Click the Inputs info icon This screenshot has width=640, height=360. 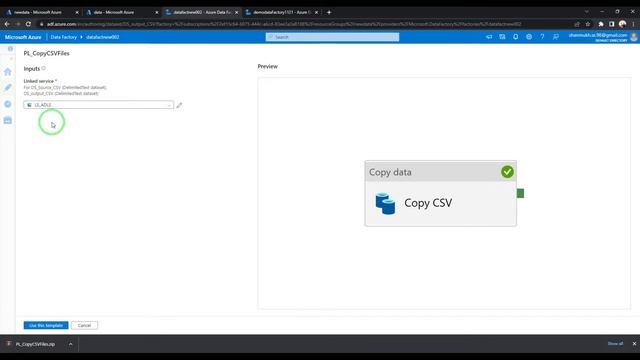pyautogui.click(x=44, y=68)
